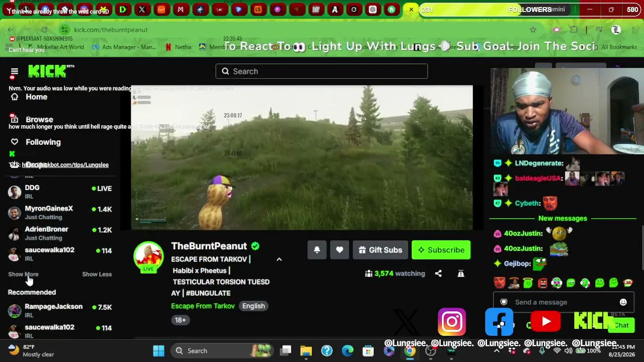644x362 pixels.
Task: Click LNDegenerate's username in chat
Action: click(538, 163)
